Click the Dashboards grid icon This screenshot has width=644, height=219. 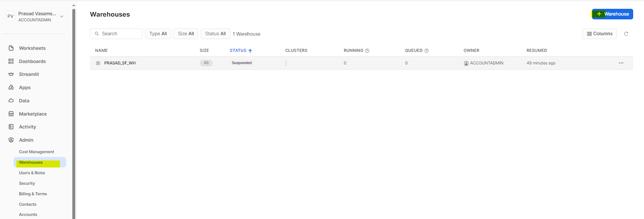tap(11, 62)
